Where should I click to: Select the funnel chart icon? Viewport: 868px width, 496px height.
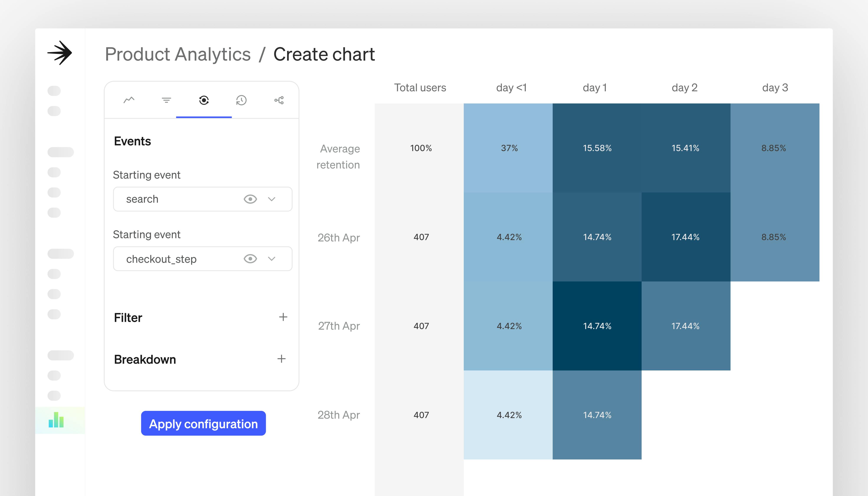[166, 100]
